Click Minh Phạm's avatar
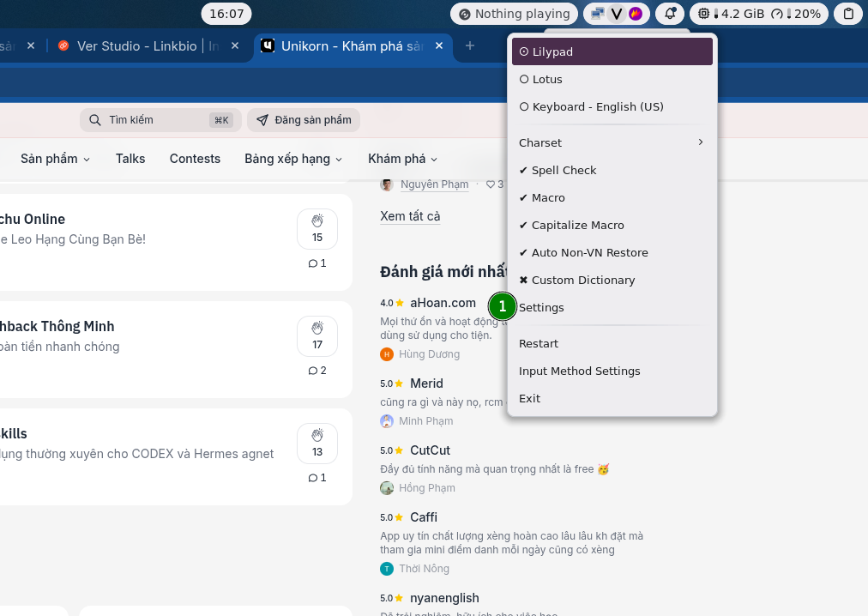This screenshot has width=868, height=616. click(387, 421)
